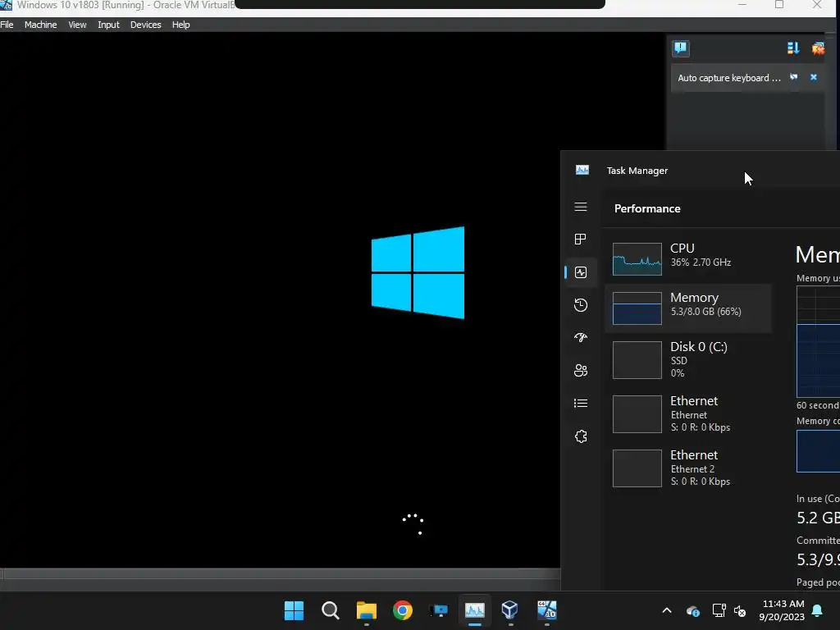Screen dimensions: 840x630
Task: Open the Users page in Task Manager
Action: 581,370
